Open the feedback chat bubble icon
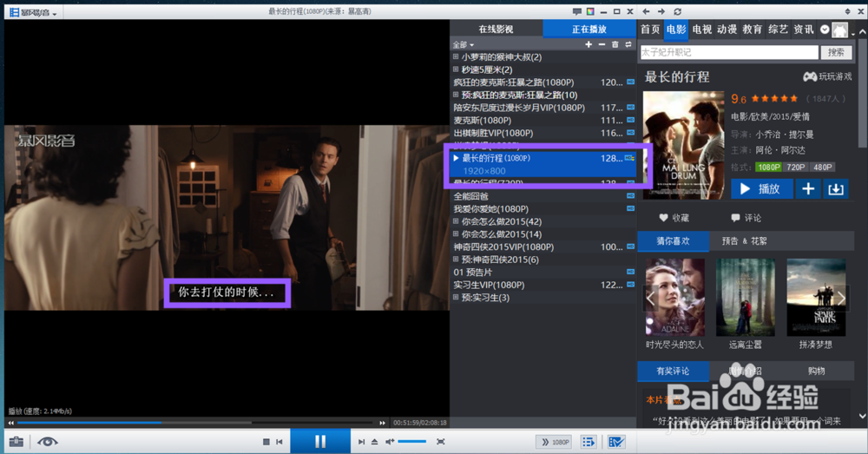Viewport: 868px width, 454px height. coord(577,11)
